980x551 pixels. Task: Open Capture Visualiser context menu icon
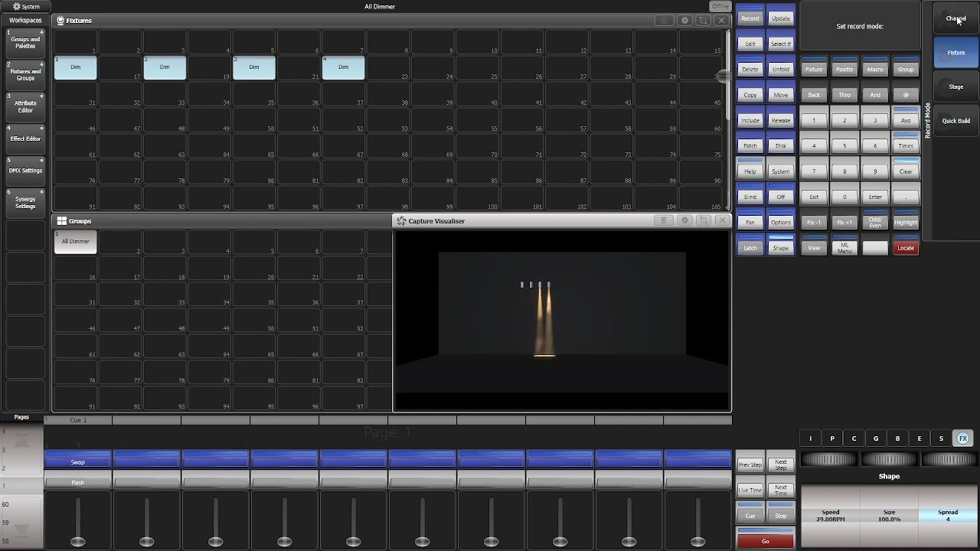pyautogui.click(x=665, y=220)
